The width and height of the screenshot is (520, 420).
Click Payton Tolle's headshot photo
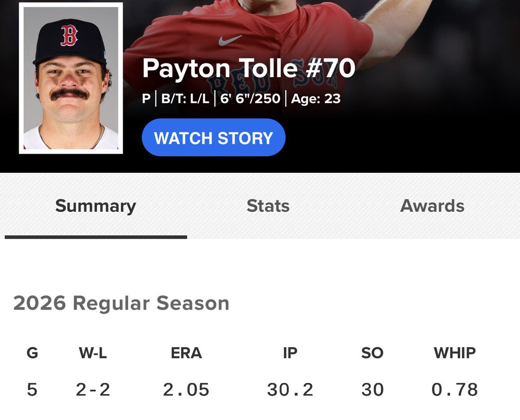coord(71,78)
